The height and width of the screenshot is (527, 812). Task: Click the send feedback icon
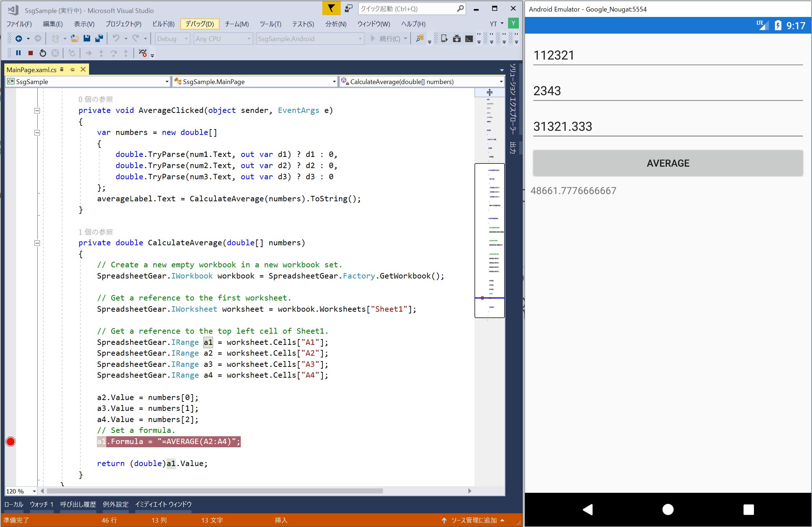tap(348, 9)
